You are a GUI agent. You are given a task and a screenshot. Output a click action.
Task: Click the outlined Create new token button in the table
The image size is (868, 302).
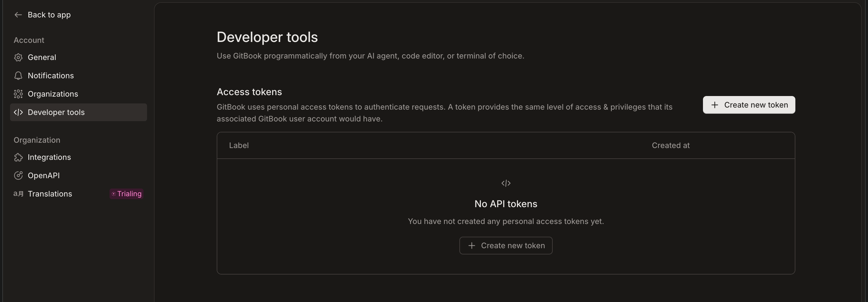506,246
